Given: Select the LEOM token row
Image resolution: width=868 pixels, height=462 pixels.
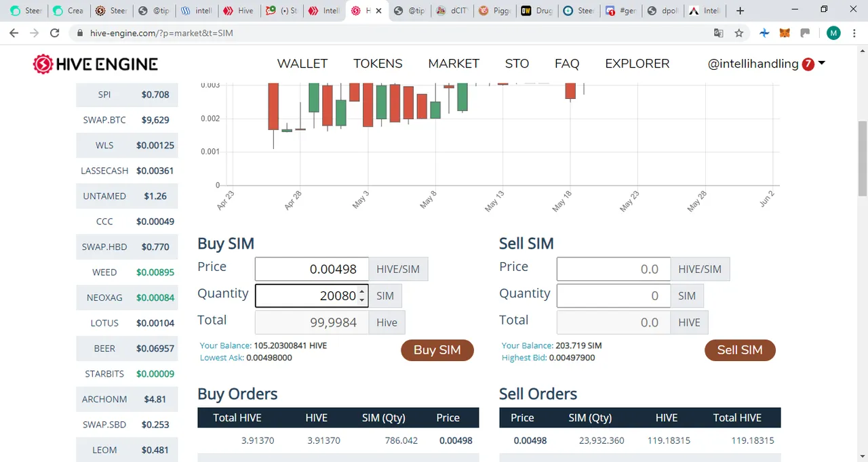Looking at the screenshot, I should coord(127,450).
